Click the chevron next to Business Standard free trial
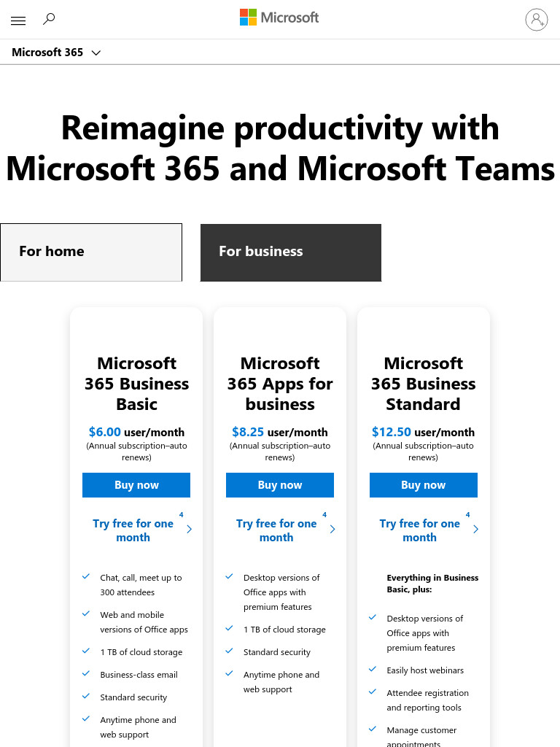The image size is (560, 747). click(475, 530)
